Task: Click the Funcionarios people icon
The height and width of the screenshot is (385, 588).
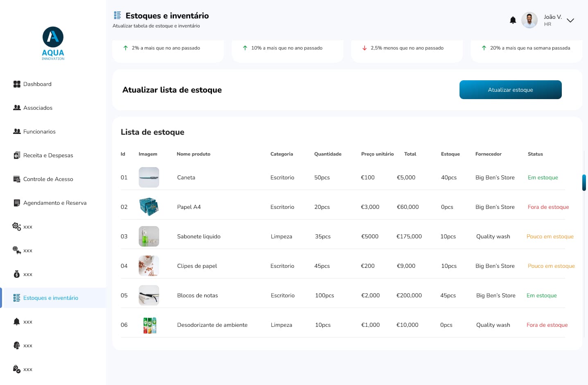Action: 17,131
